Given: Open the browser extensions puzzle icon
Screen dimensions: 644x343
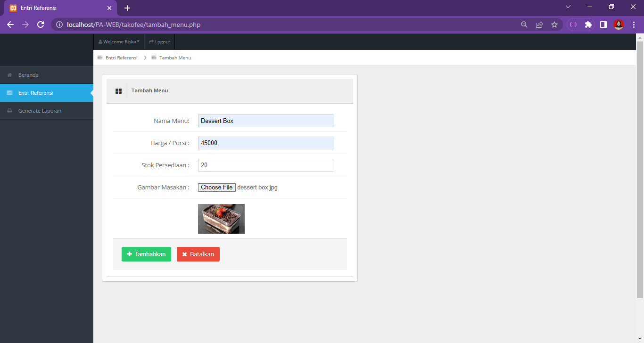Looking at the screenshot, I should click(588, 24).
